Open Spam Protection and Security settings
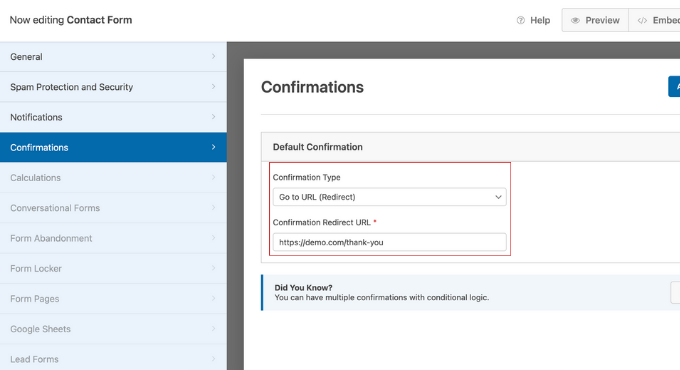 [x=113, y=87]
